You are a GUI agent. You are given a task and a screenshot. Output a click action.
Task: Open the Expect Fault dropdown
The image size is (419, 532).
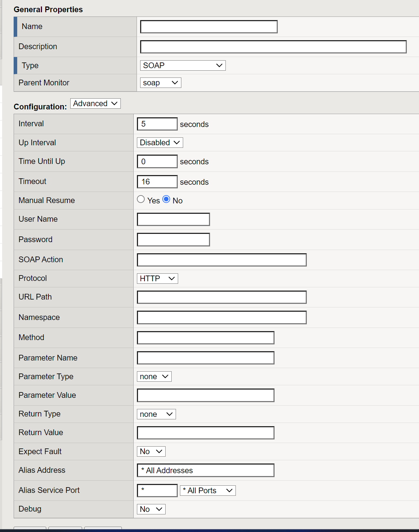pyautogui.click(x=151, y=452)
